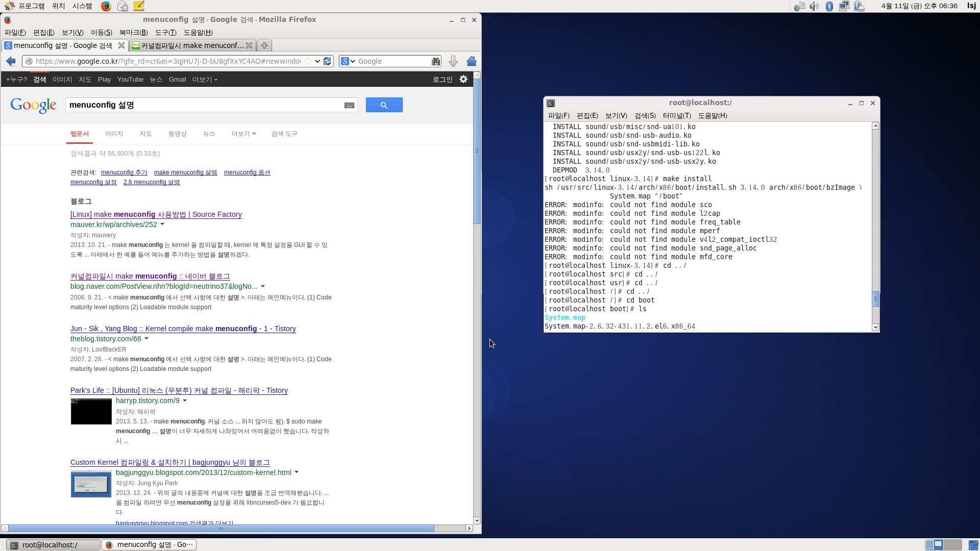The width and height of the screenshot is (980, 551).
Task: Click the blue Google search magnifier button
Action: [x=384, y=105]
